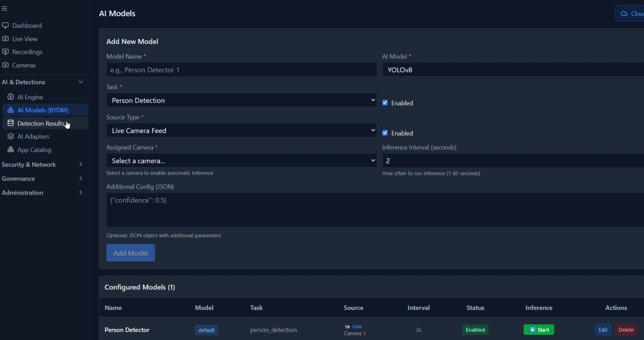Click the App Catalog icon
The image size is (644, 340).
tap(11, 149)
